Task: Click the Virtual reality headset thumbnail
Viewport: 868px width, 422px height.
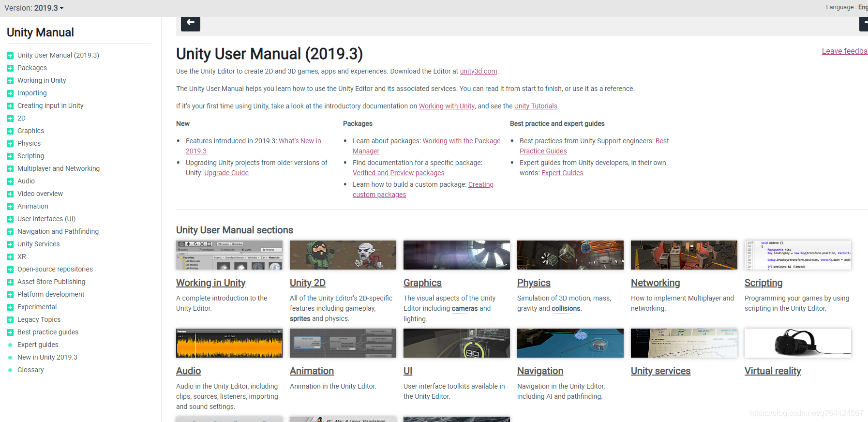Action: (798, 343)
